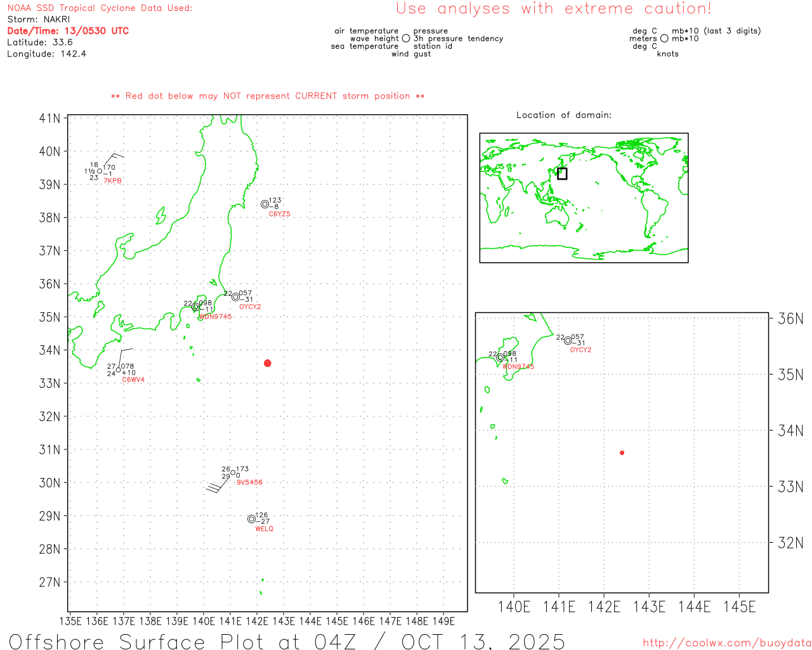Click the 'sea temperature' legend label

pos(365,46)
